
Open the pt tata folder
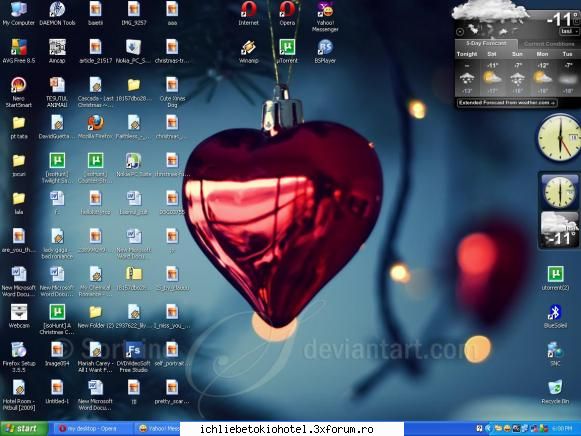tap(19, 127)
